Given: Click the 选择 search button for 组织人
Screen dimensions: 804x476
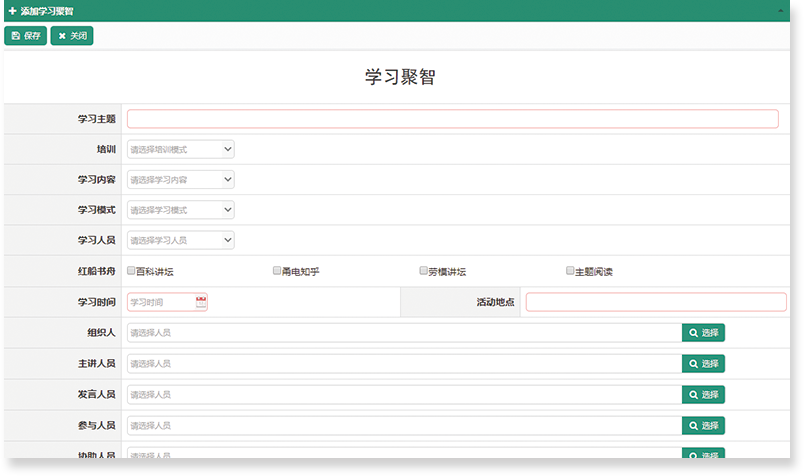Looking at the screenshot, I should (703, 333).
